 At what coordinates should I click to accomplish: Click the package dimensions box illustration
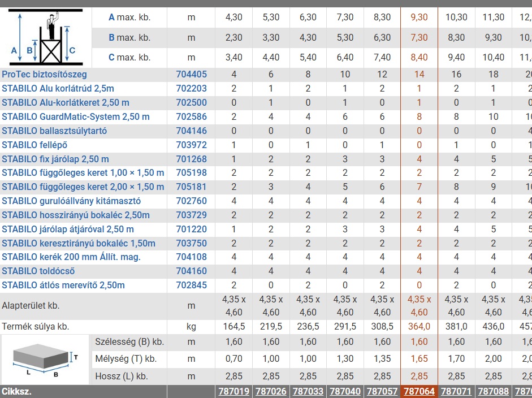[45, 360]
